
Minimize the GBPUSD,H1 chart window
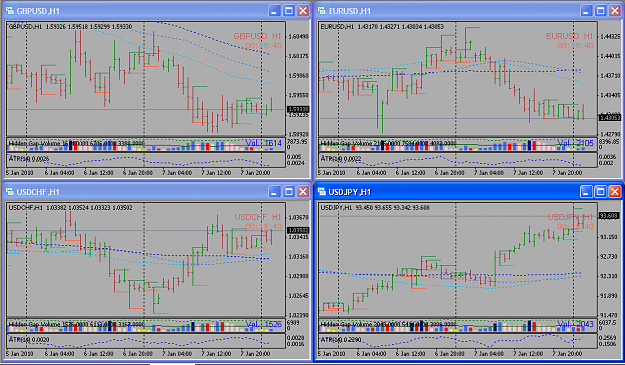(274, 11)
